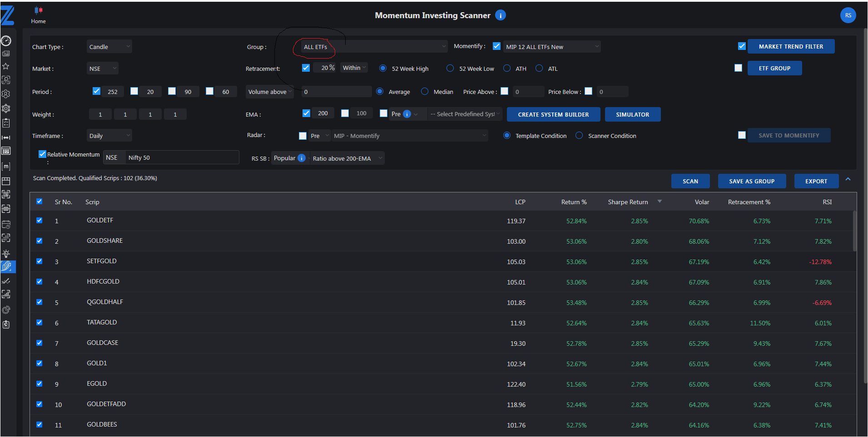868x437 pixels.
Task: Click the info icon next to Popular
Action: [x=302, y=158]
